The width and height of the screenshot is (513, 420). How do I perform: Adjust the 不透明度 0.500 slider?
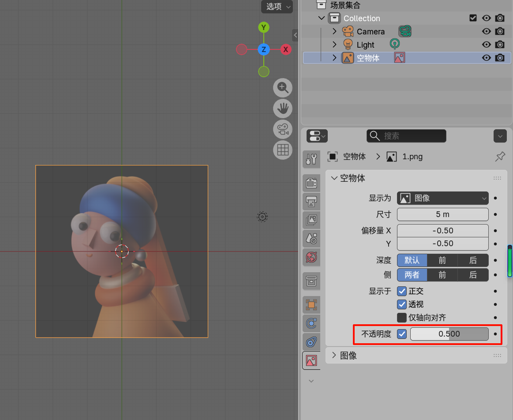(x=449, y=334)
